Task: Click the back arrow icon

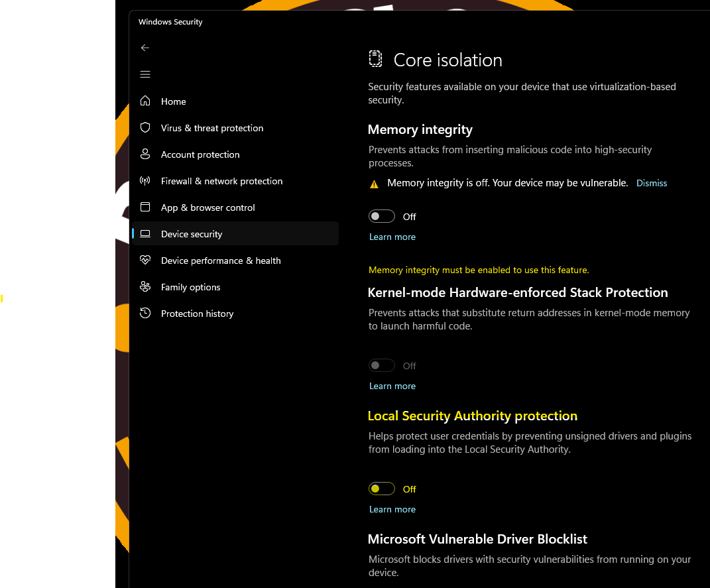Action: coord(145,48)
